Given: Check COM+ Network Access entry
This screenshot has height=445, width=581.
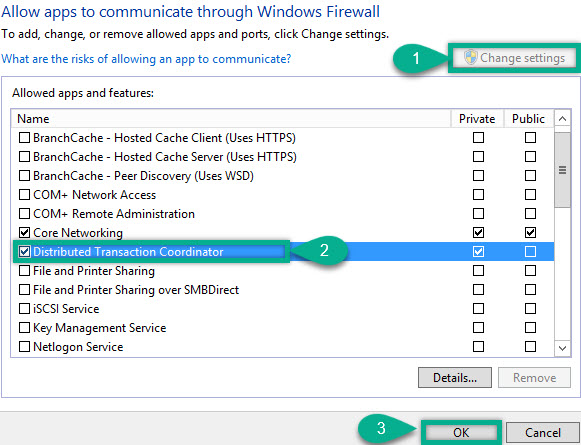Looking at the screenshot, I should click(24, 195).
